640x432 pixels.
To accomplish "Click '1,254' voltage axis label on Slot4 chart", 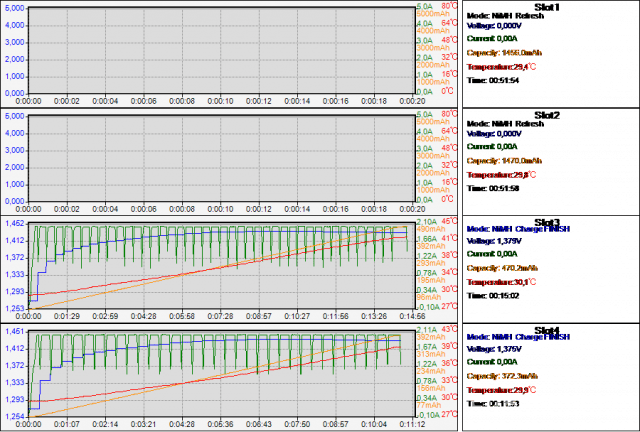I will coord(15,416).
